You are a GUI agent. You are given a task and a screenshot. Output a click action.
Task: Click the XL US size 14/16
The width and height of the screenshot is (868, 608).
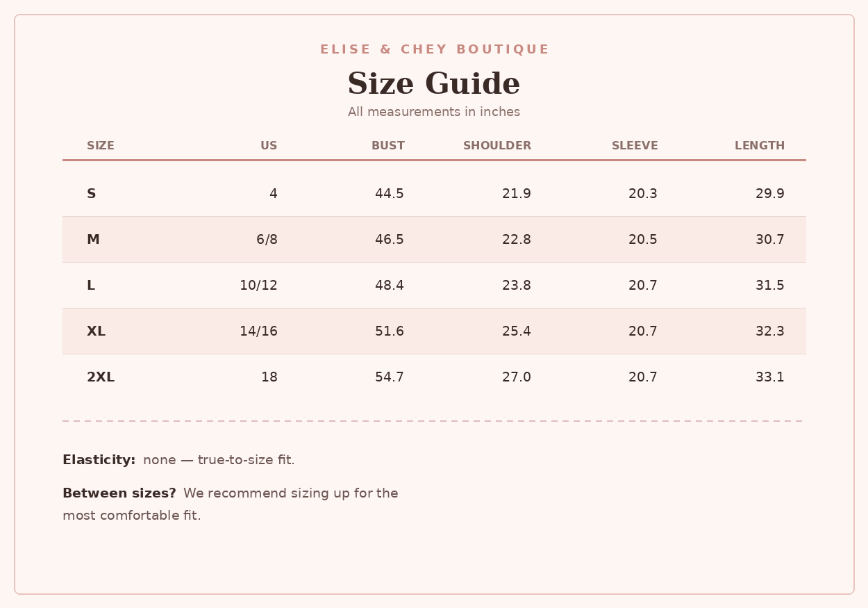[x=258, y=331]
